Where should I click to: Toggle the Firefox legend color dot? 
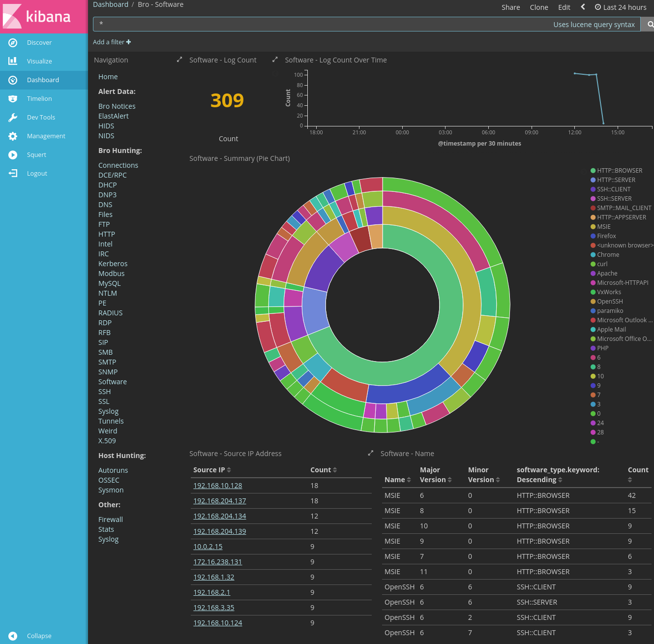pos(593,236)
